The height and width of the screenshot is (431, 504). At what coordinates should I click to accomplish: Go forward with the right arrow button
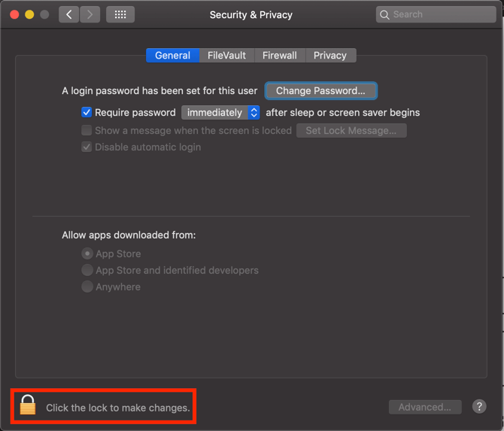point(90,14)
